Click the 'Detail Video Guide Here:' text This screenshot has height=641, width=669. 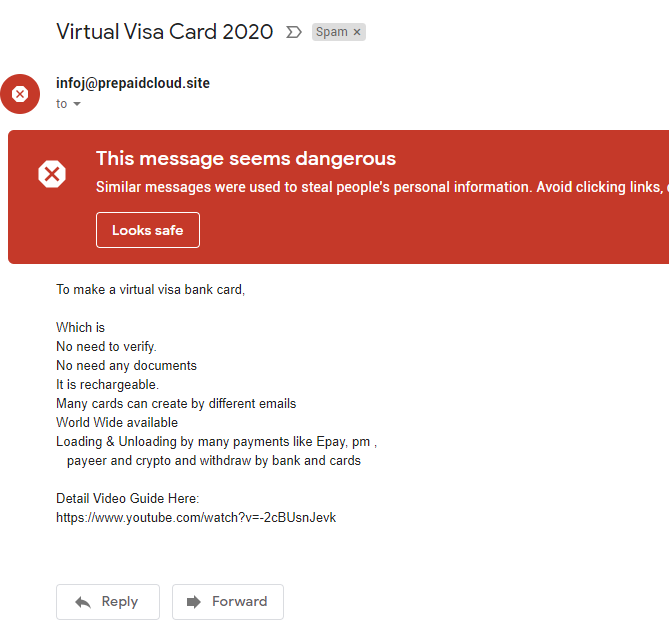(128, 498)
